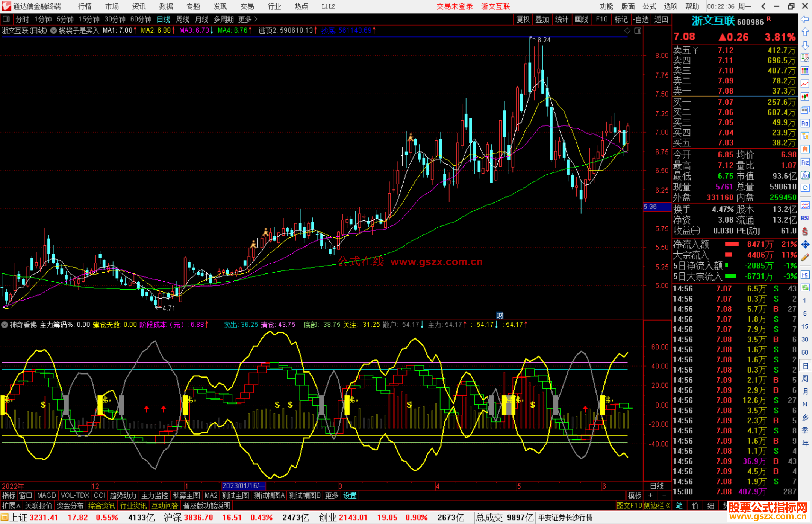Image resolution: width=812 pixels, height=524 pixels.
Task: Click the RSI indicator sidebar icon
Action: click(805, 218)
